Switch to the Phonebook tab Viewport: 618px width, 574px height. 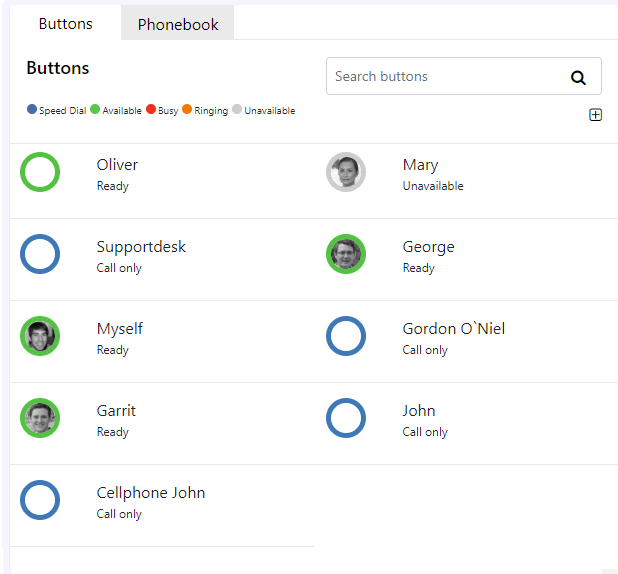coord(177,24)
